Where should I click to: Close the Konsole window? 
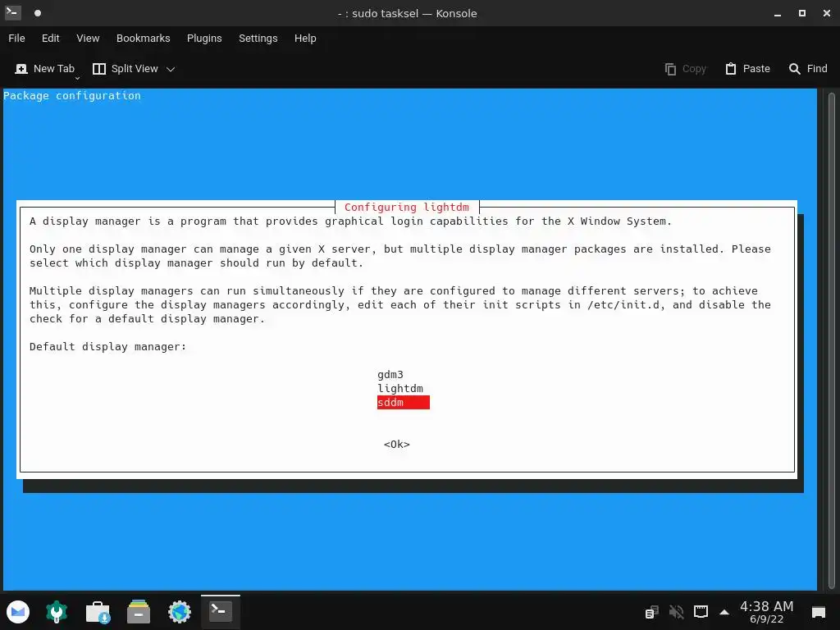point(827,13)
